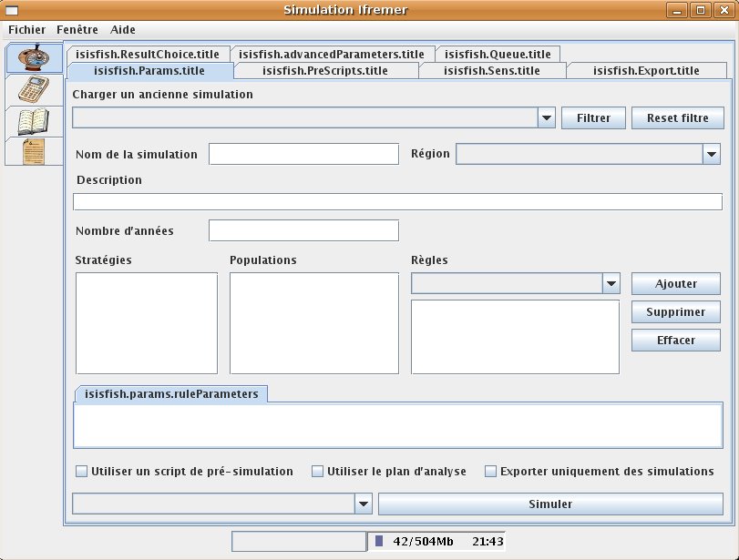Click inside the Populations list box

[314, 323]
